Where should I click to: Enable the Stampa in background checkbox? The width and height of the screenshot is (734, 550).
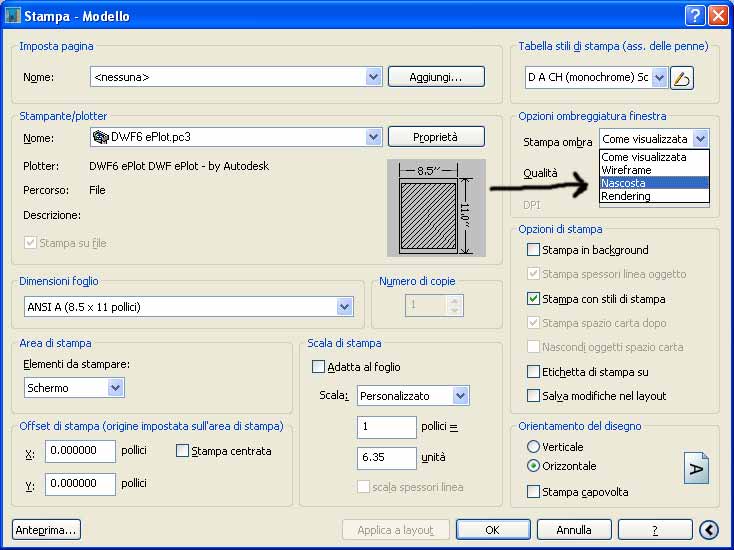533,250
